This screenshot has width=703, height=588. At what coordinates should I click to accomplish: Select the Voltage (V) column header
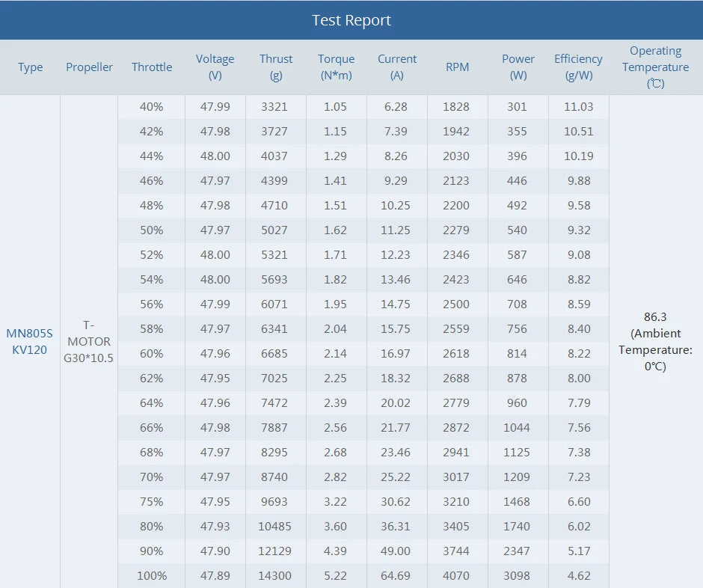[215, 67]
